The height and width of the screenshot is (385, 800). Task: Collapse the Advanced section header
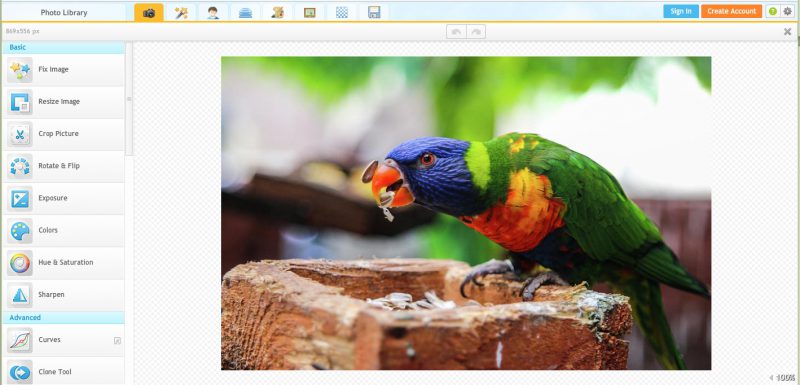coord(63,318)
